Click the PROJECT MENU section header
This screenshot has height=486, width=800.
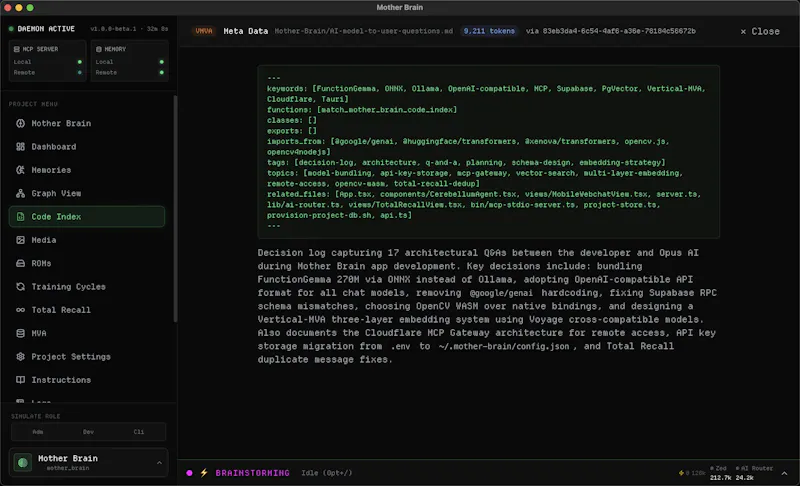click(33, 104)
